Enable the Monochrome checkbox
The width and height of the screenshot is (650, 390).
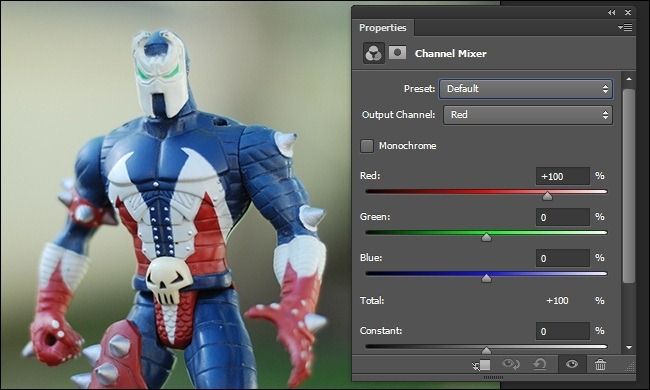[367, 146]
